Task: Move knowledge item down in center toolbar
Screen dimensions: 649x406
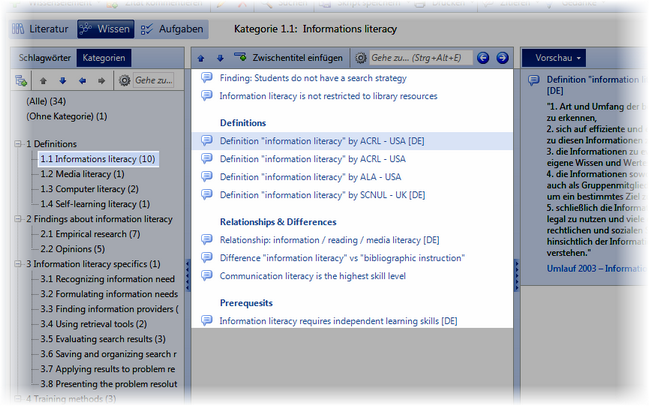Action: [x=220, y=58]
